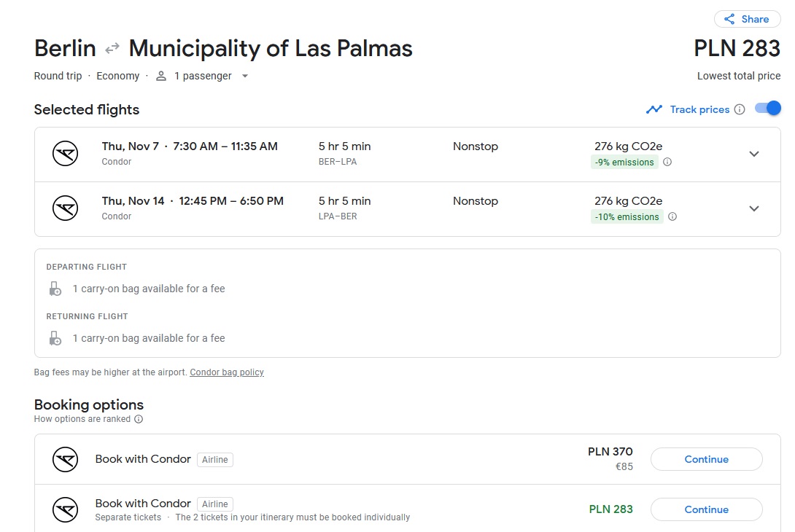Open info icon beside -10% emissions
795x532 pixels.
(672, 217)
